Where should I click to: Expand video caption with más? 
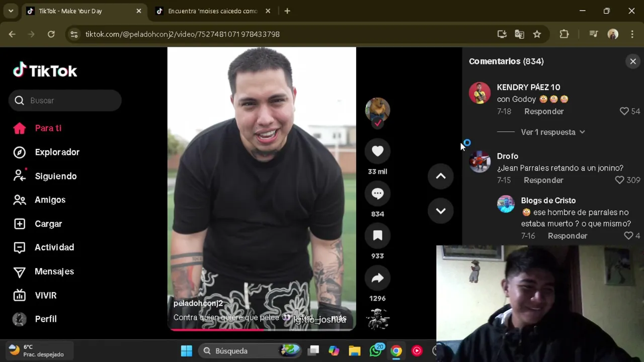[x=338, y=318]
